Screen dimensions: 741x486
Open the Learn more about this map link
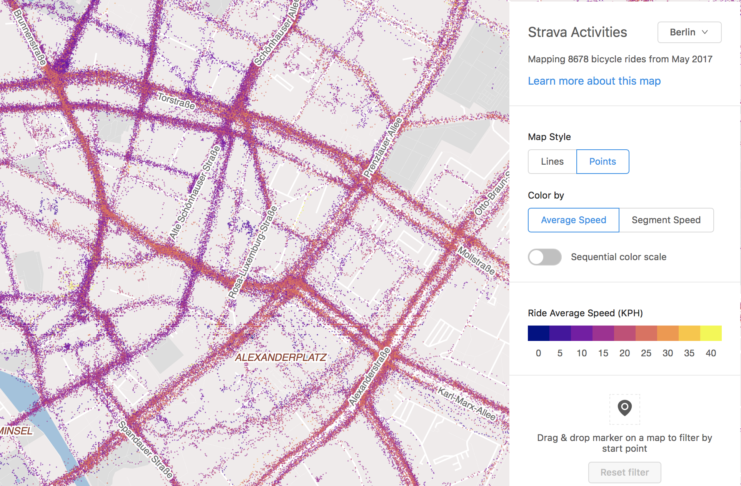594,80
